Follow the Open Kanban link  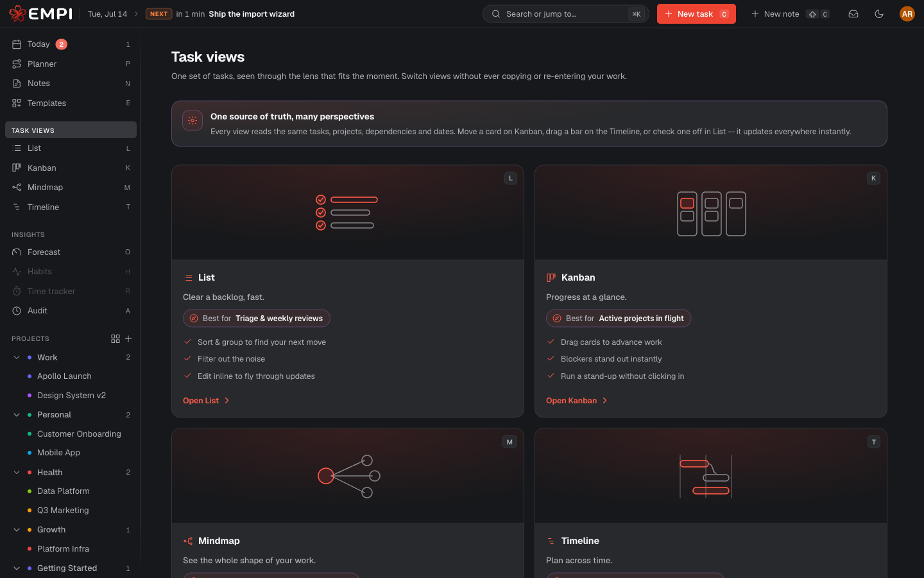click(576, 401)
